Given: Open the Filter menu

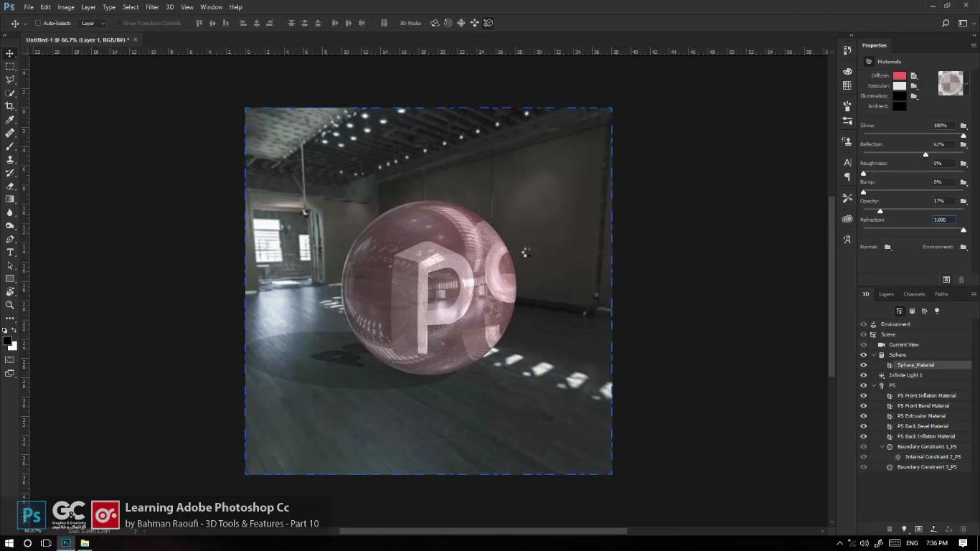Looking at the screenshot, I should [x=152, y=7].
